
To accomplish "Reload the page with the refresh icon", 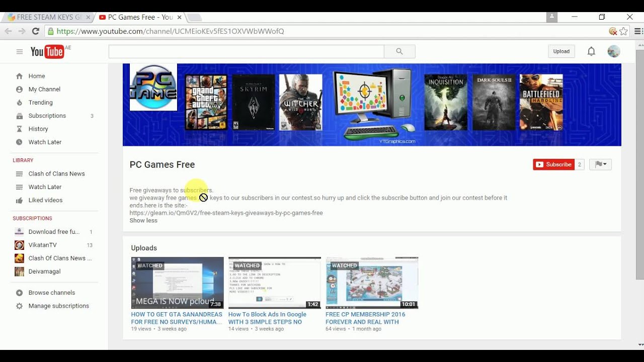I will [36, 31].
